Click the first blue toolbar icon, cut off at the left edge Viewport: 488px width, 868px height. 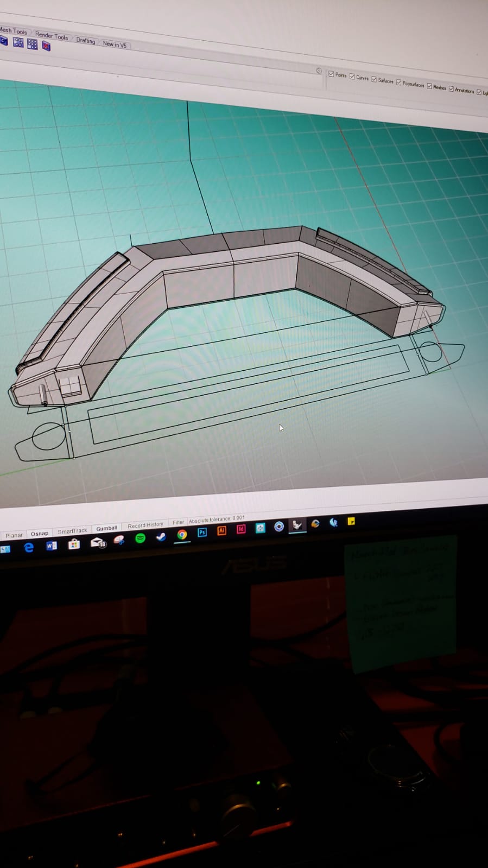3,41
